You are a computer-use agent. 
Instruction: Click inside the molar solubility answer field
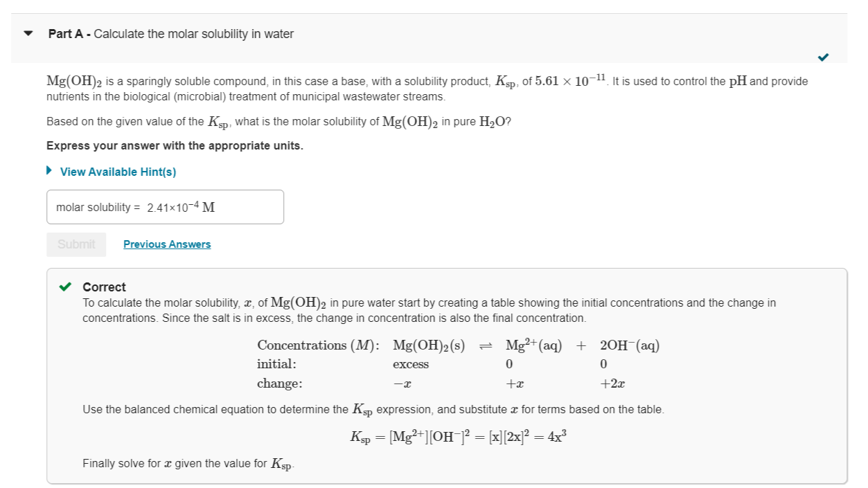[165, 206]
